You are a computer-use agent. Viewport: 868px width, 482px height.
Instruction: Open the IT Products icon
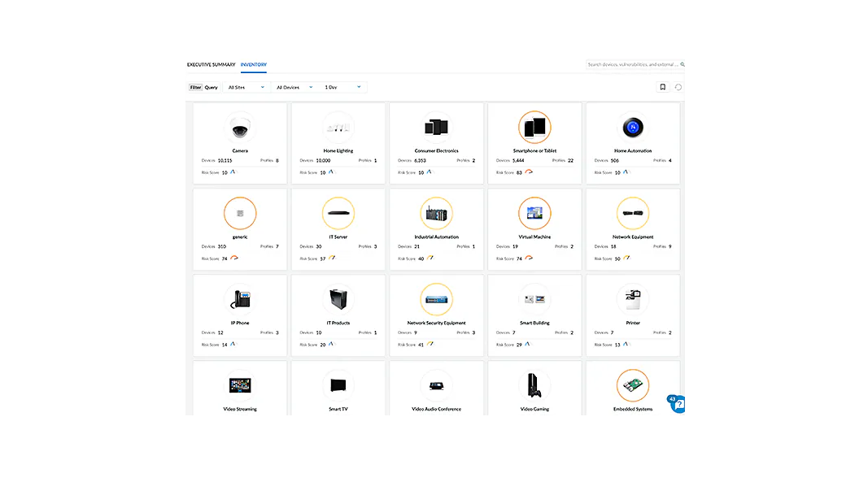pos(338,299)
